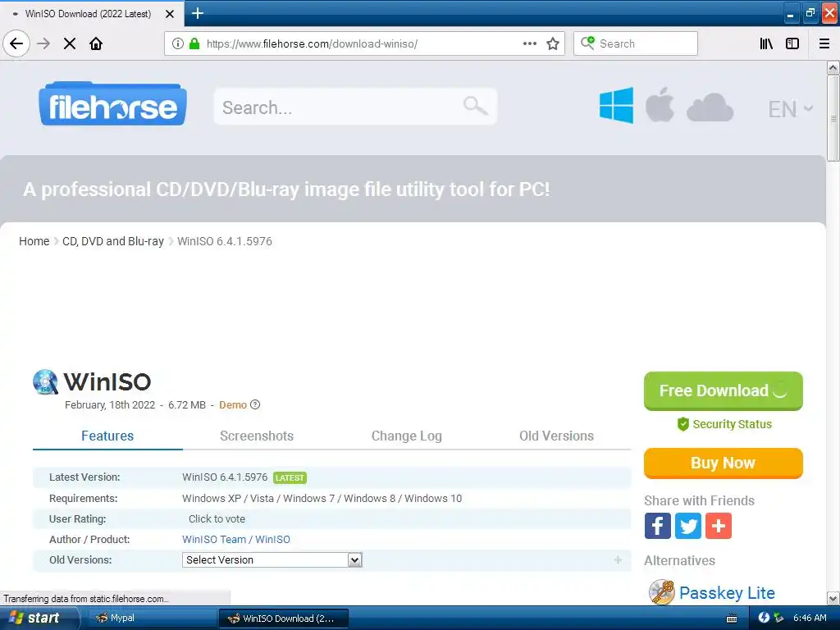The width and height of the screenshot is (840, 630).
Task: Click the WinISO application icon
Action: [46, 382]
